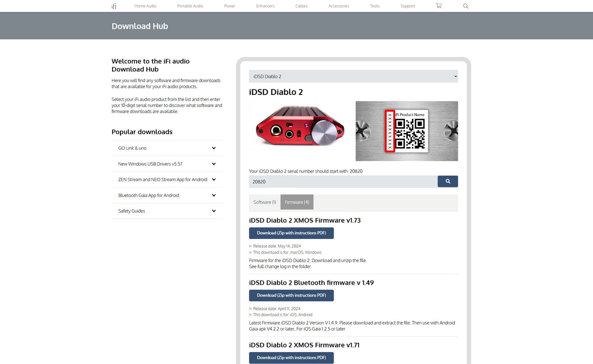
Task: Open Home Audio menu
Action: coord(145,6)
